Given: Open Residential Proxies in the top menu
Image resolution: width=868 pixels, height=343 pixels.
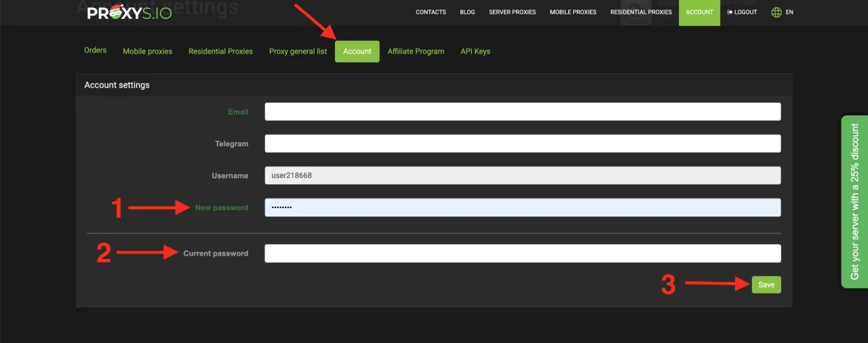Looking at the screenshot, I should 641,12.
